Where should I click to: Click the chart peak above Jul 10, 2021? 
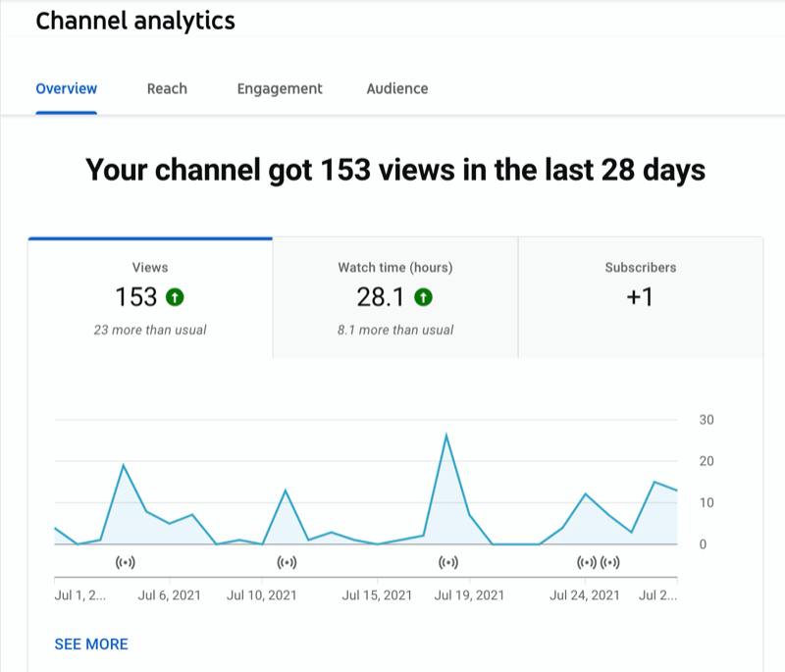pyautogui.click(x=285, y=491)
